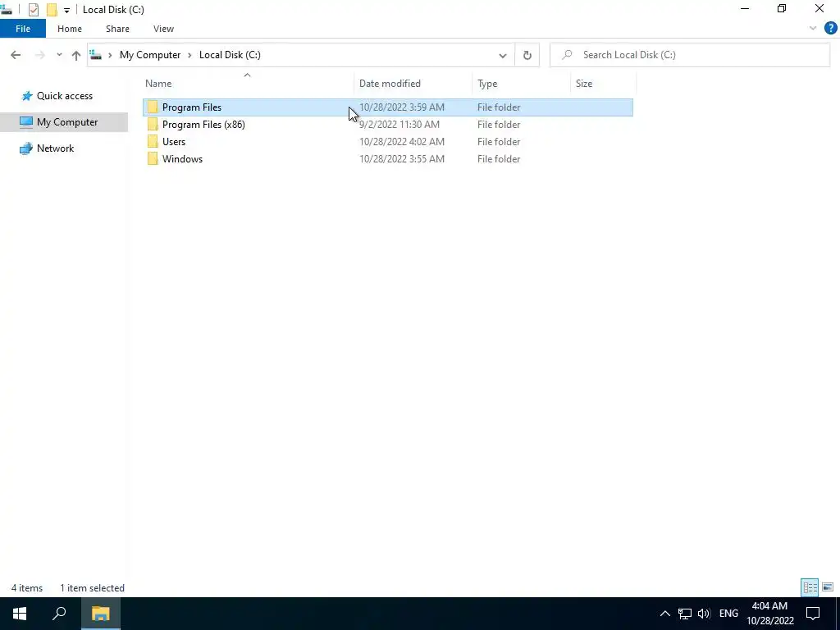
Task: Click the search magnifier icon in search box
Action: [x=567, y=55]
